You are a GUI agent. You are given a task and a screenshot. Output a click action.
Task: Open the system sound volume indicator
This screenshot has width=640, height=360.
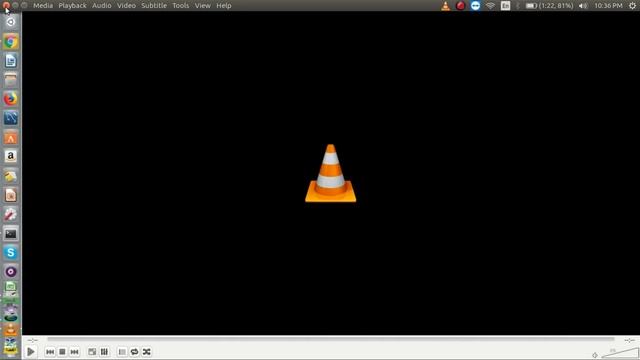583,6
